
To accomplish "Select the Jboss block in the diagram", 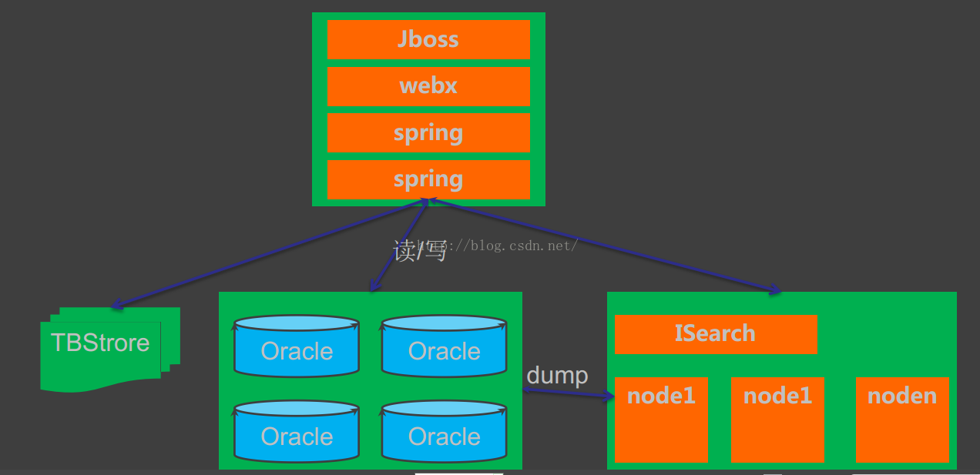I will point(428,39).
